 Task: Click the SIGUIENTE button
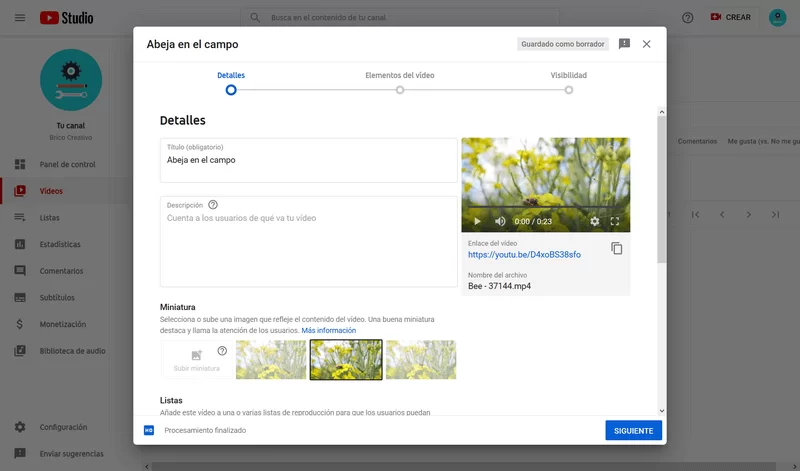point(633,431)
